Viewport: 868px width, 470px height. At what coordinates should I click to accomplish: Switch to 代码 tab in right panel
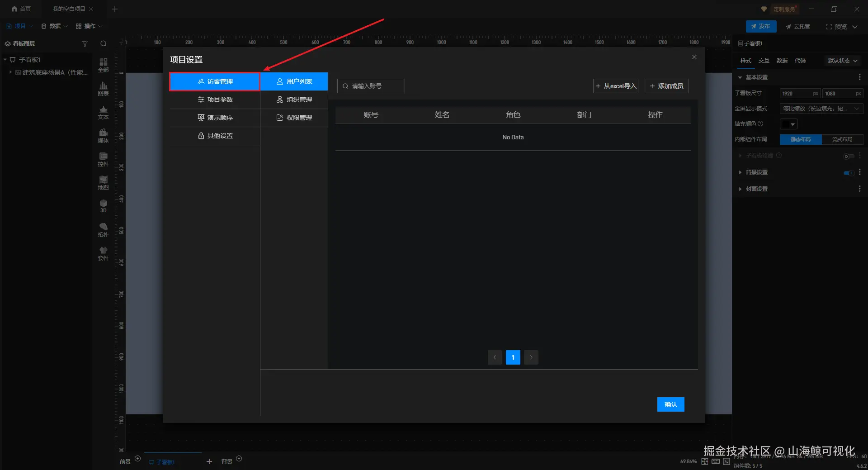coord(800,61)
